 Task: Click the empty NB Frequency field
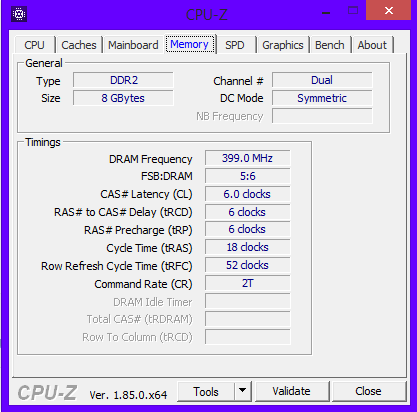pyautogui.click(x=322, y=116)
